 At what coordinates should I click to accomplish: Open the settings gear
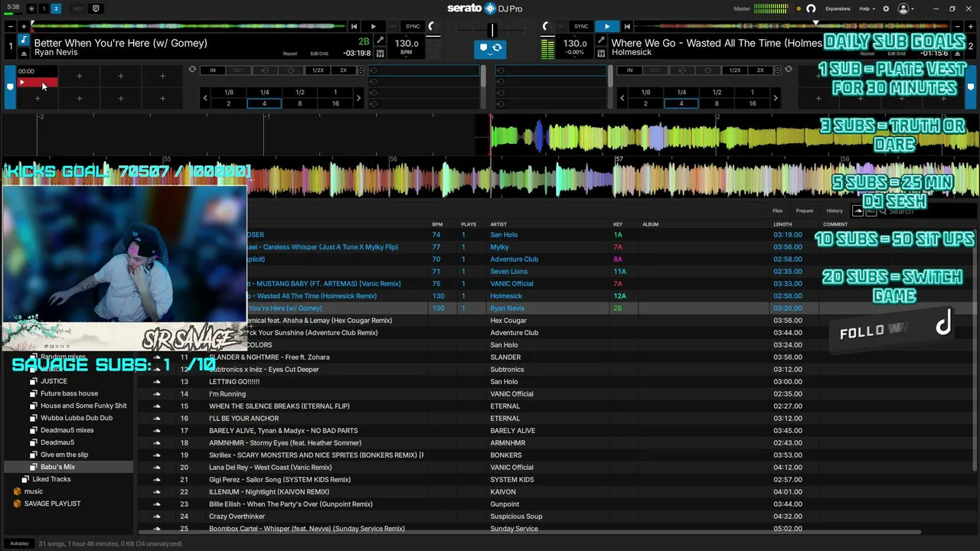click(x=886, y=8)
